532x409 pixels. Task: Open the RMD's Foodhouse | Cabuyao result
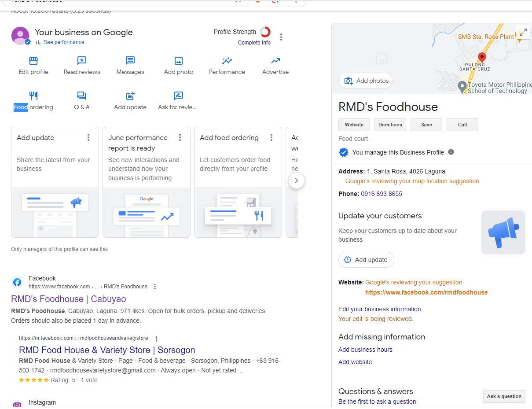tap(69, 299)
